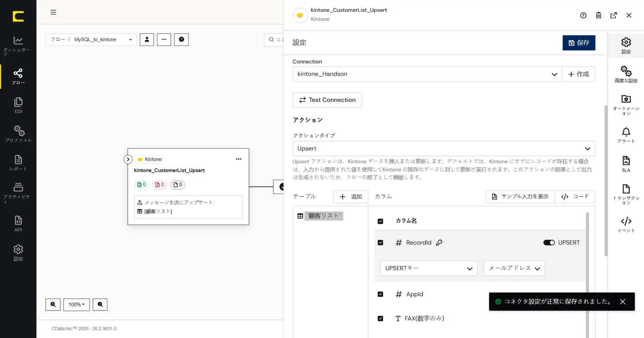Switch to the トランザクション tab
The image size is (644, 338).
(626, 194)
